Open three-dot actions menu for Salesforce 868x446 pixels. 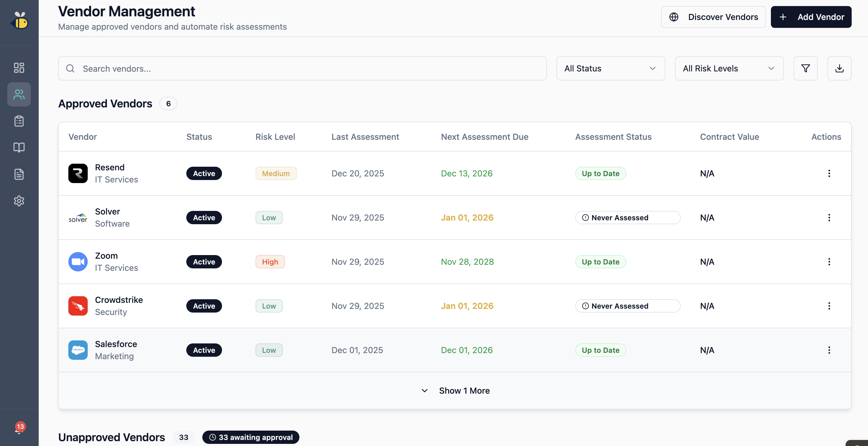pyautogui.click(x=829, y=350)
